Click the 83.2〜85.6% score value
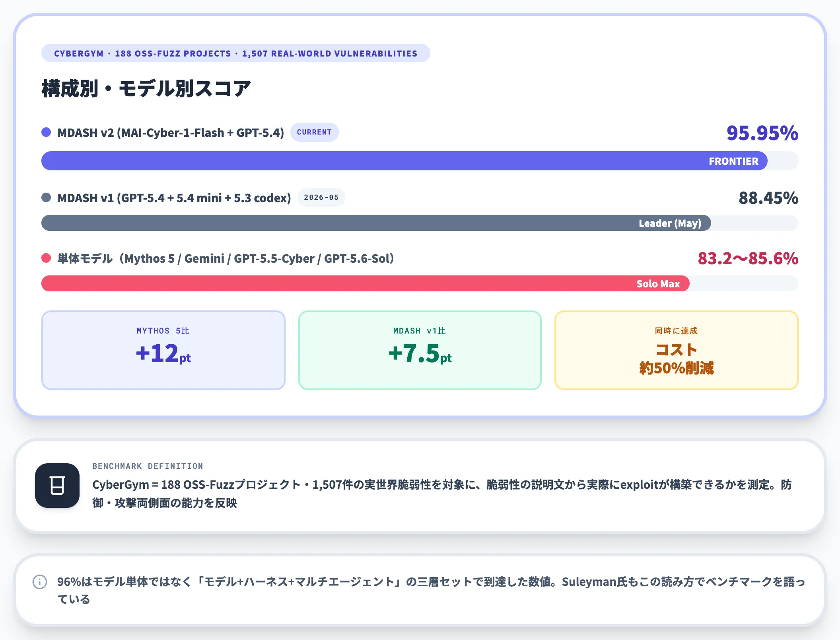Viewport: 840px width, 640px height. click(748, 258)
